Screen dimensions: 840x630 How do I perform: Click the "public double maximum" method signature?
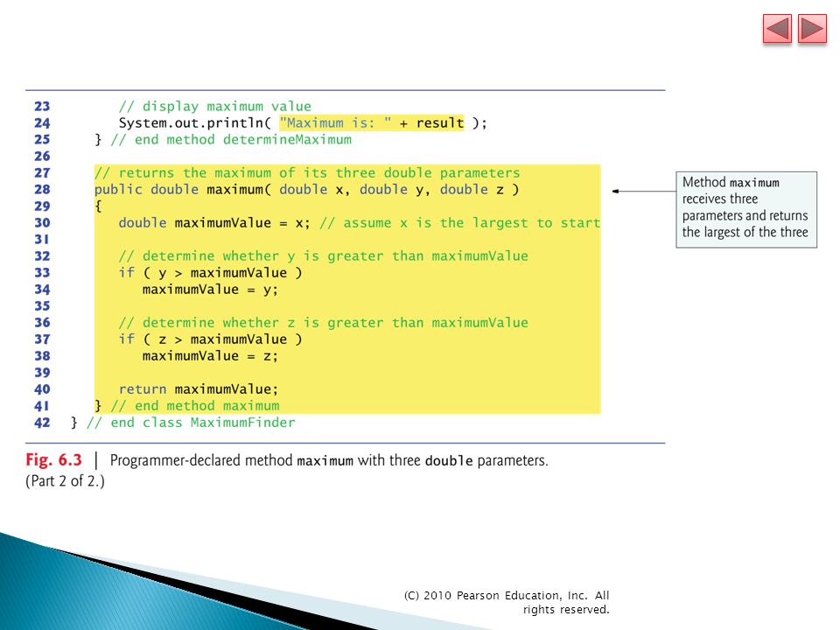306,190
